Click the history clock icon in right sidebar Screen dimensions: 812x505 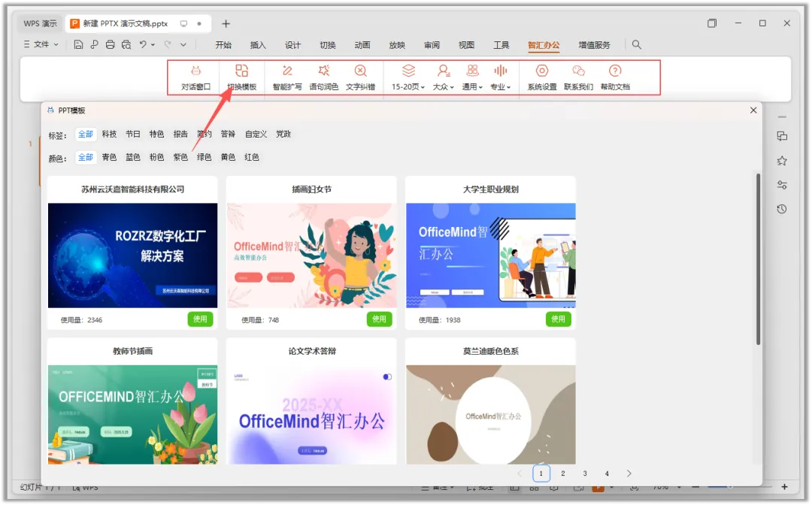point(782,209)
